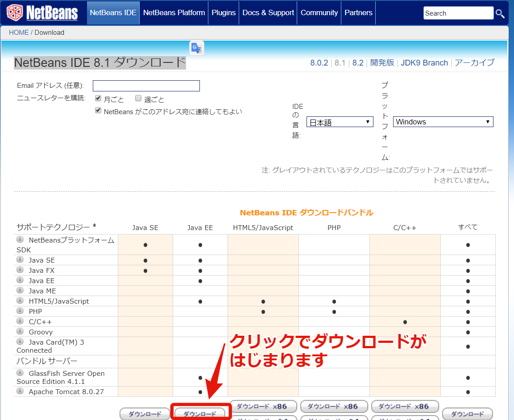The image size is (514, 420).
Task: Click PHP ダウンロード x86 button
Action: point(334,407)
